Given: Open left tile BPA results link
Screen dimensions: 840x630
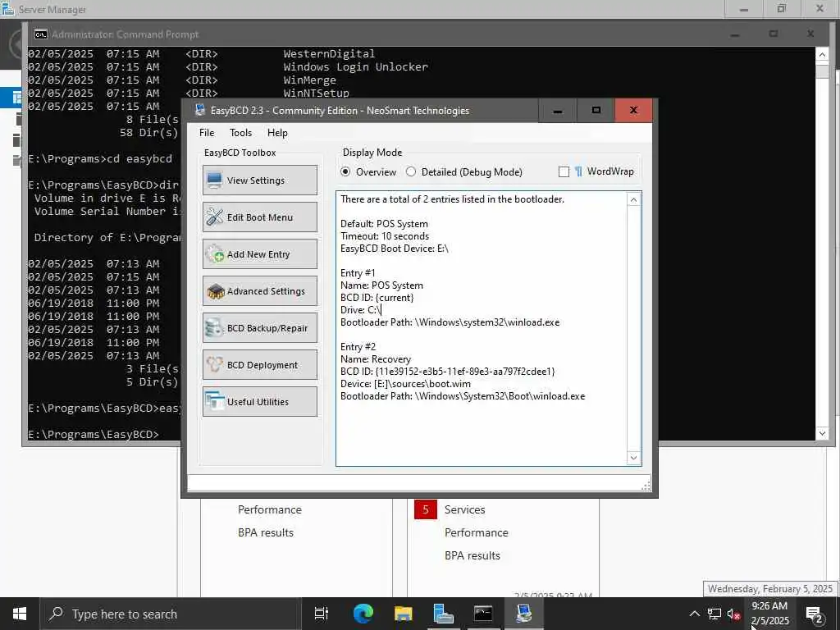Looking at the screenshot, I should point(266,532).
